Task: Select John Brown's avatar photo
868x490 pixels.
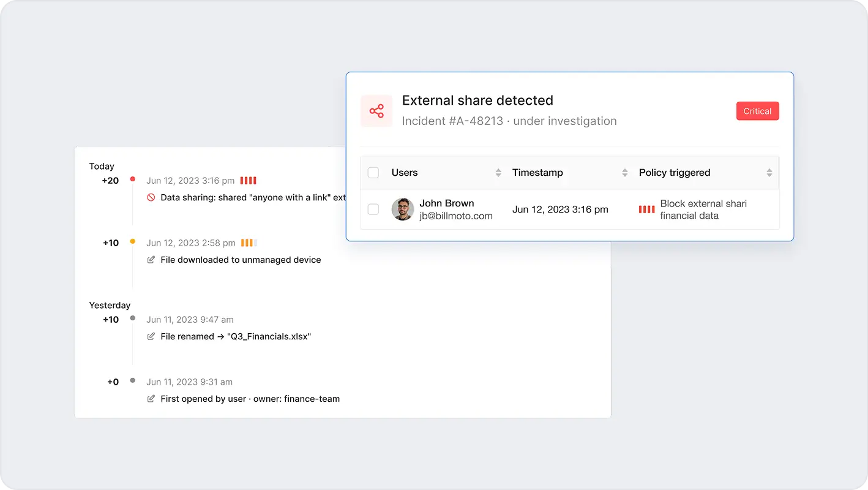Action: tap(403, 209)
